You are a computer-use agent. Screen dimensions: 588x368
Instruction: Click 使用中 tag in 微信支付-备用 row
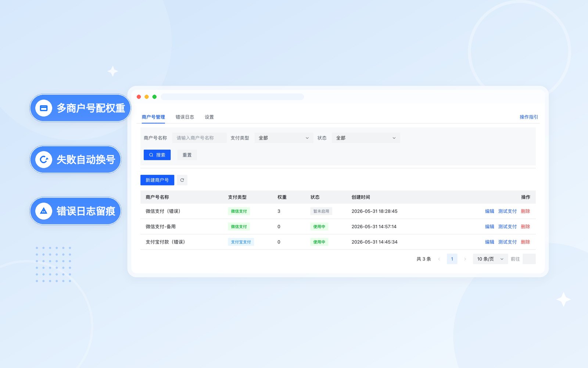[319, 227]
